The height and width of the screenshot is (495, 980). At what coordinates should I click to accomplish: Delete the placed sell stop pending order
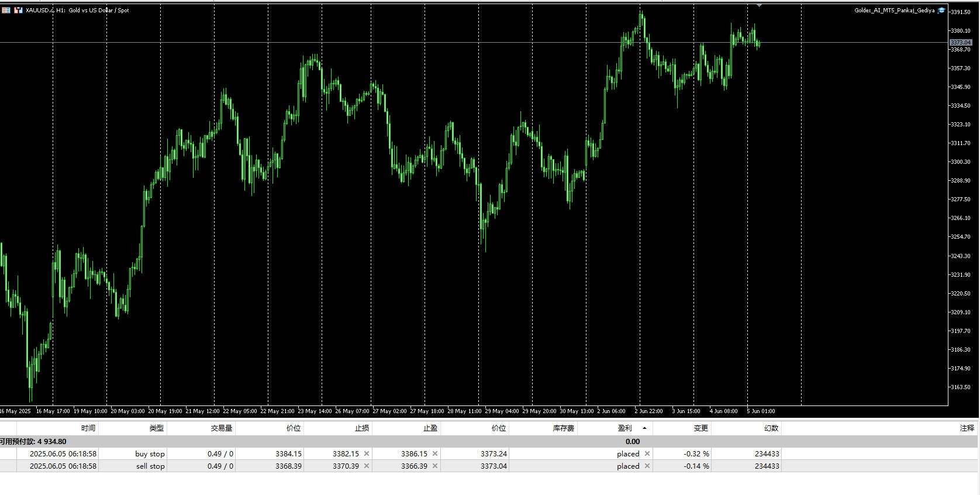tap(647, 466)
